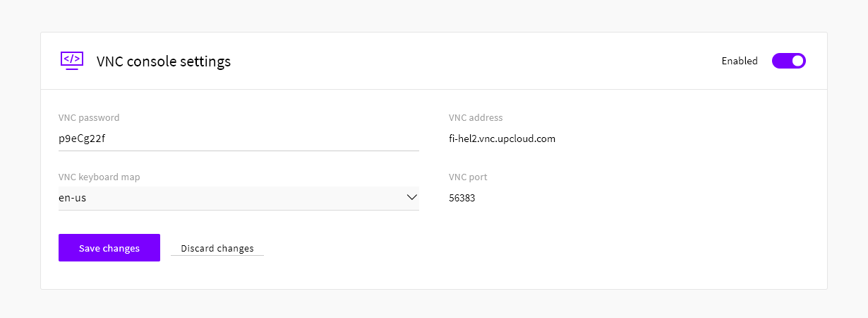Image resolution: width=868 pixels, height=318 pixels.
Task: Click the "VNC console settings" heading
Action: tap(164, 61)
